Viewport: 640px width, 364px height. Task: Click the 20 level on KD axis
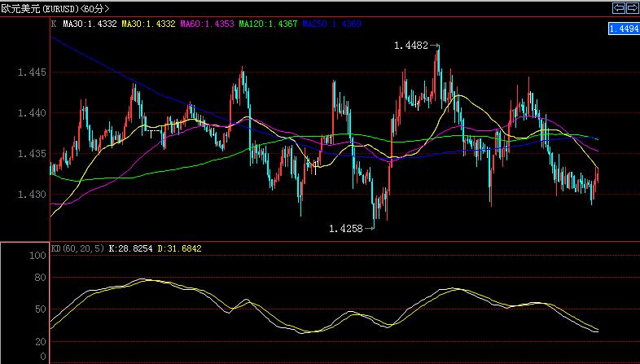tap(41, 341)
